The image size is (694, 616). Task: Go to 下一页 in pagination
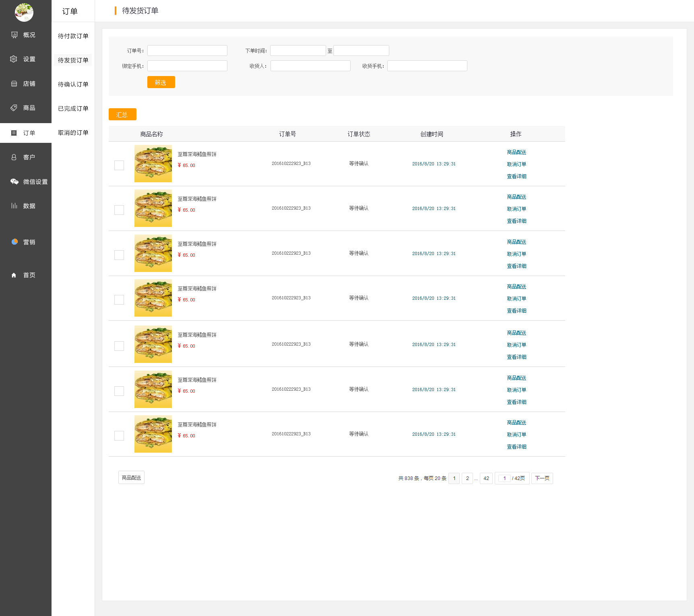[542, 478]
